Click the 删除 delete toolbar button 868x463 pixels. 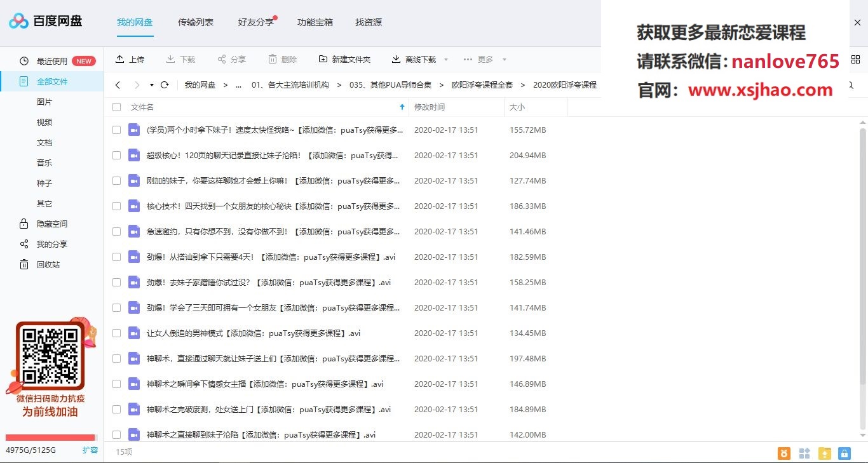[282, 59]
